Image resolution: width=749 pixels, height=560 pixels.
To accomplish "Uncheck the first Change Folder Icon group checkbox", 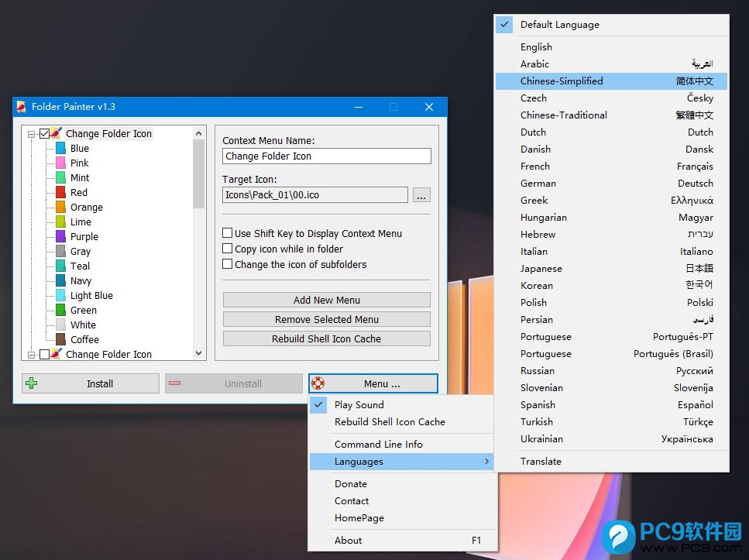I will tap(44, 134).
